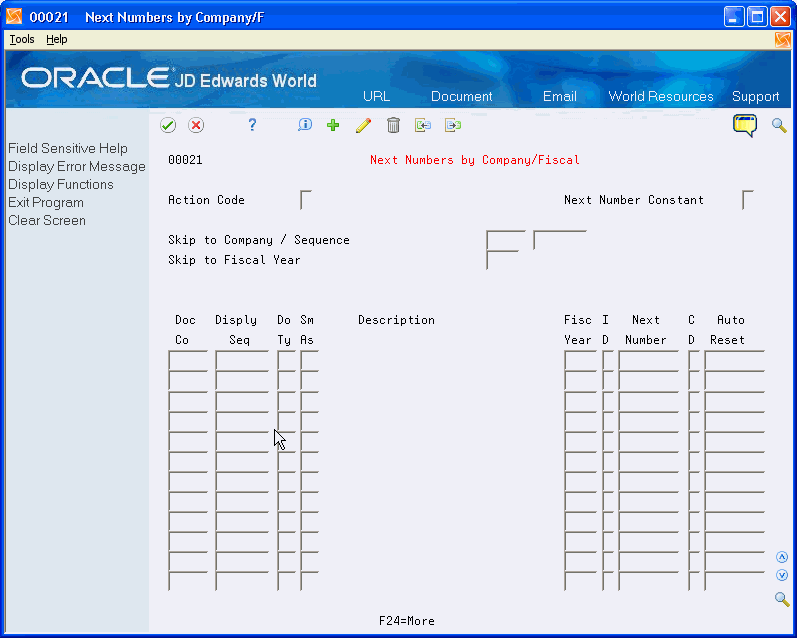Viewport: 797px width, 638px height.
Task: Open World Resources link
Action: (x=661, y=97)
